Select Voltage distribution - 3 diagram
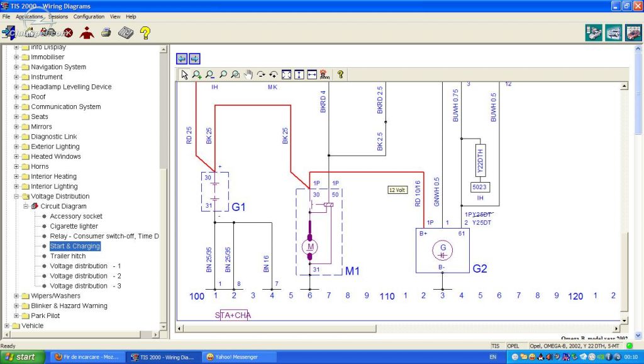The width and height of the screenshot is (644, 364). coord(85,286)
